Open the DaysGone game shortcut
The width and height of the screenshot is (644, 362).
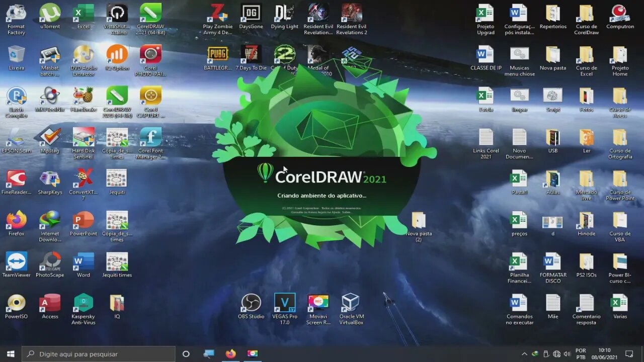click(251, 17)
